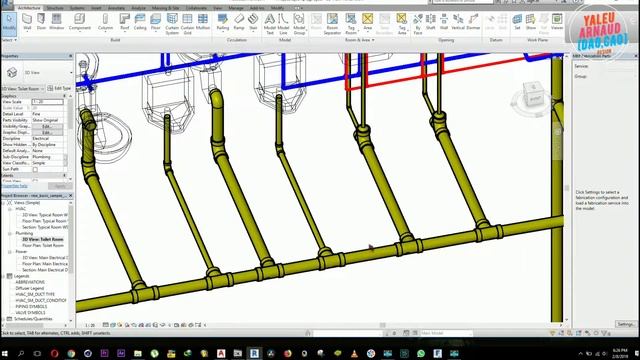Select the Floor tool
The height and width of the screenshot is (360, 640).
[x=156, y=22]
